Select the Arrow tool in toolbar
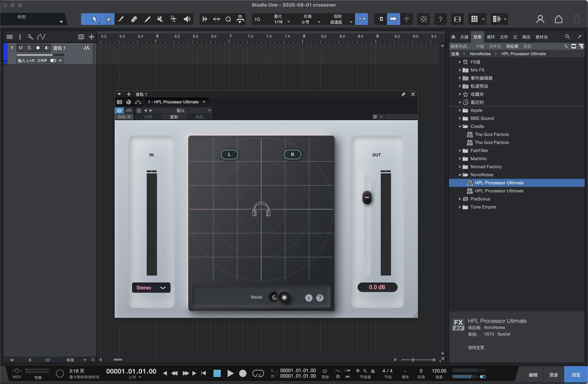Viewport: 588px width, 384px height. [x=95, y=19]
